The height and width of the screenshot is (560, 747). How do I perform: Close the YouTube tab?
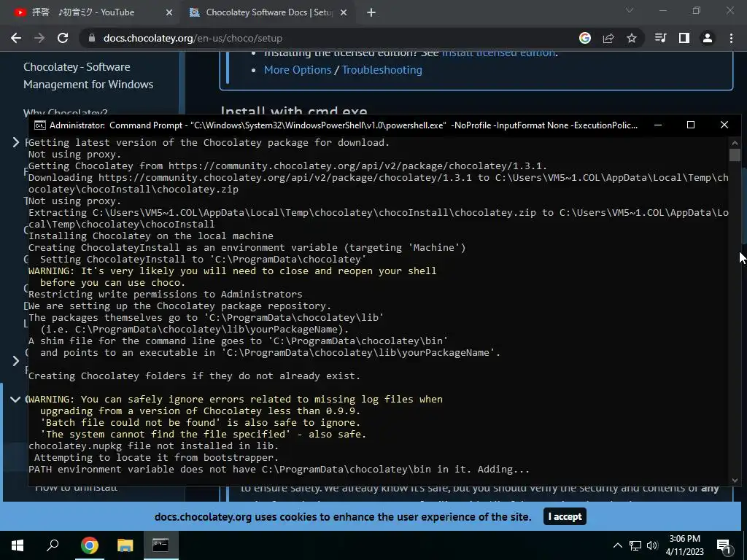(x=169, y=12)
